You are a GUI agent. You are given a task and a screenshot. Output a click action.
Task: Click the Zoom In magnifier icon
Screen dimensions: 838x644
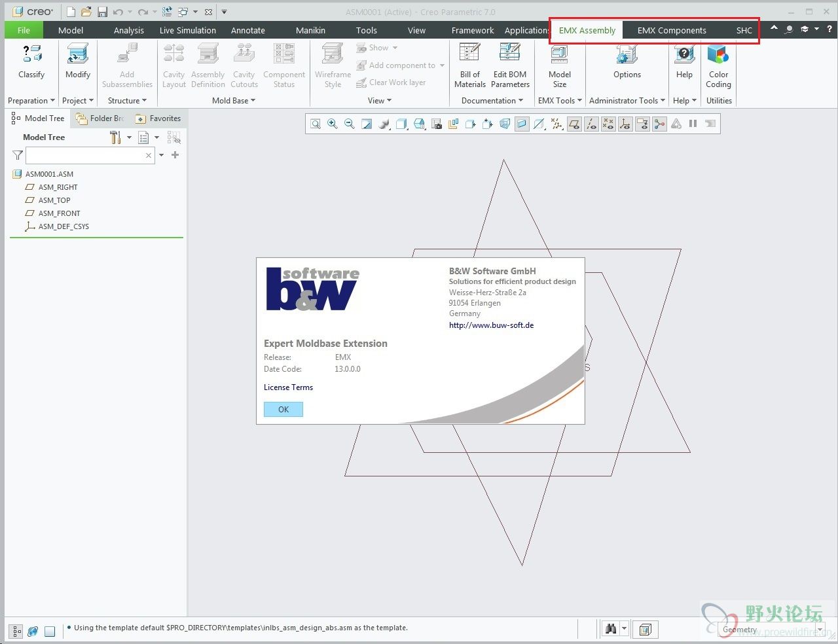(x=333, y=124)
